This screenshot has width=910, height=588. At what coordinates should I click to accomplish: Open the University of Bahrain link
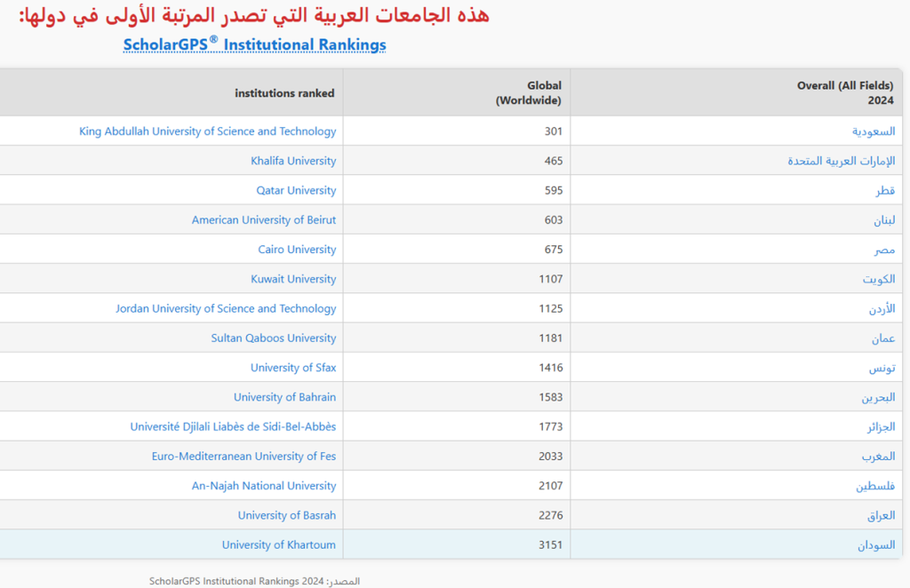284,397
